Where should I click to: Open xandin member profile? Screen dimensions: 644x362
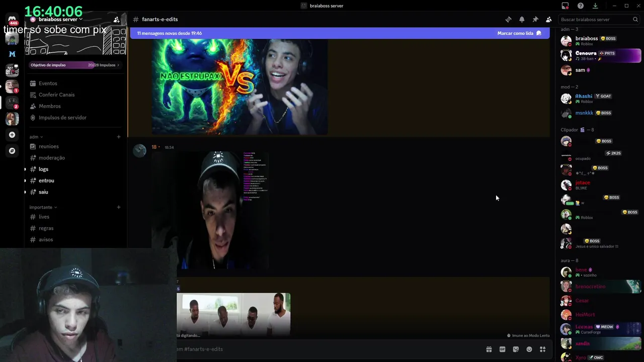click(x=601, y=343)
